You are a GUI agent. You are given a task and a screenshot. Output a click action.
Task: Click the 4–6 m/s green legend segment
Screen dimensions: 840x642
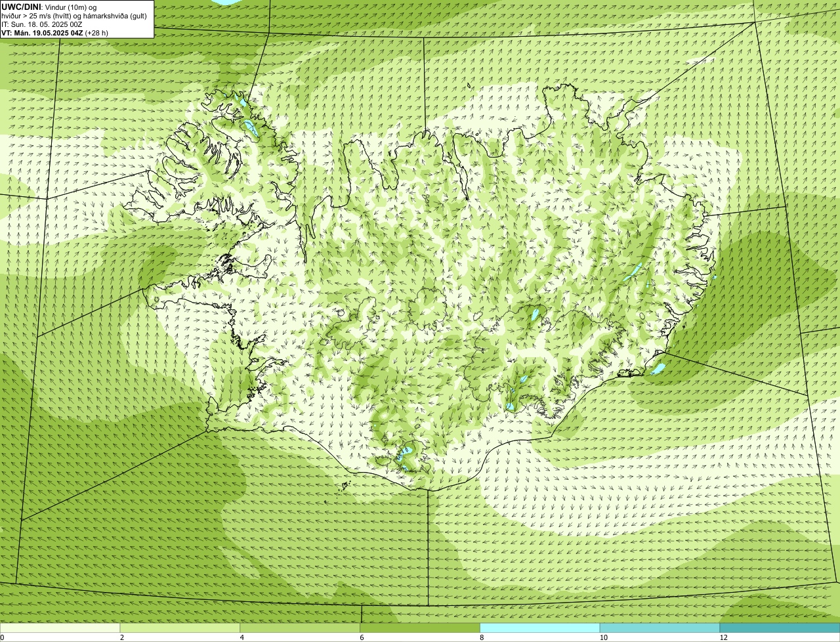point(301,628)
